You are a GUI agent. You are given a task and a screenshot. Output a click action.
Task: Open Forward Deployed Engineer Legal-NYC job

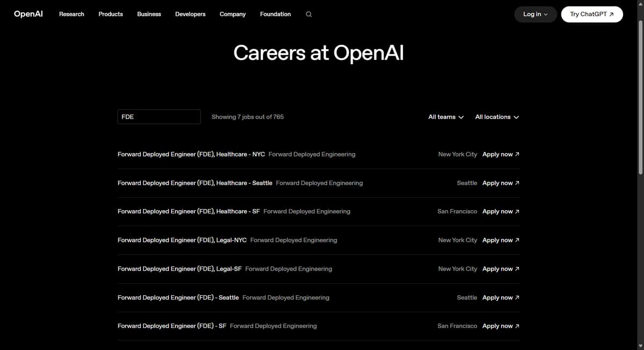[x=182, y=240]
